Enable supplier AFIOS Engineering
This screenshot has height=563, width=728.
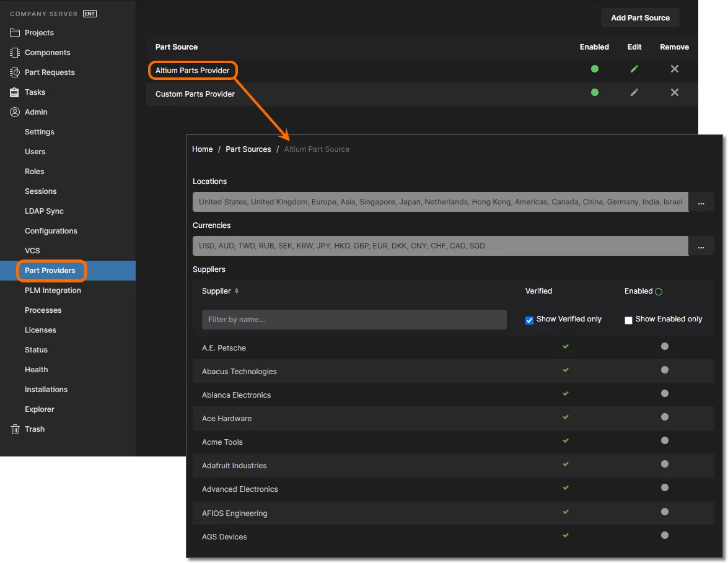coord(664,512)
